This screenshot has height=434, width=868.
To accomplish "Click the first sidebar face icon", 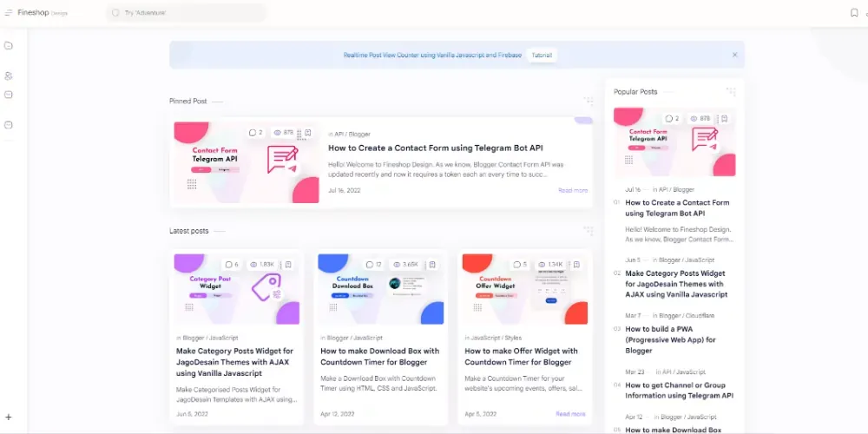I will point(9,46).
